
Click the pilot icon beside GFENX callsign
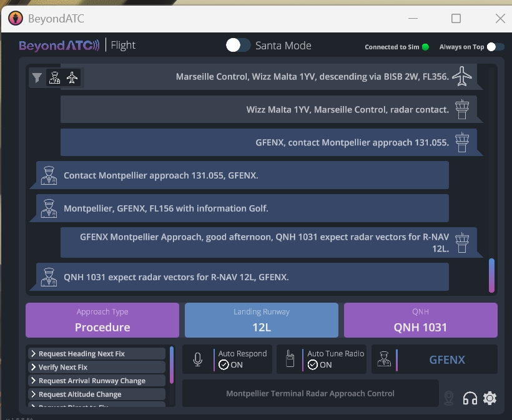click(x=383, y=359)
